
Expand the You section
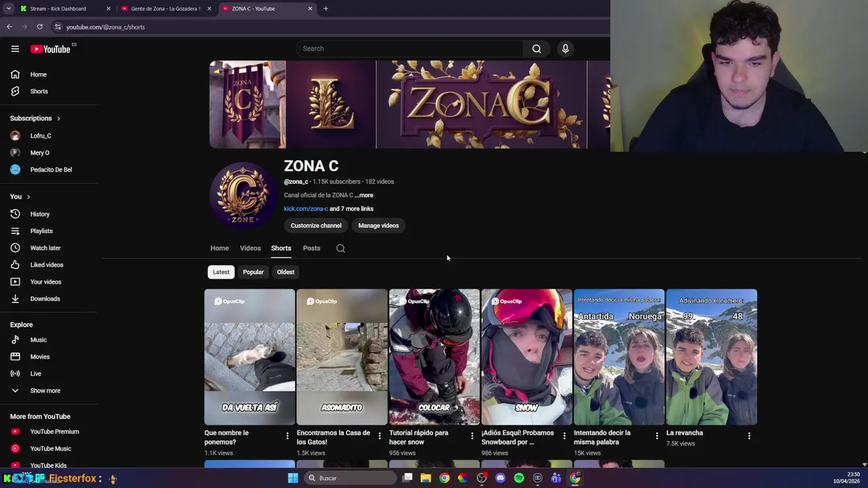tap(20, 197)
